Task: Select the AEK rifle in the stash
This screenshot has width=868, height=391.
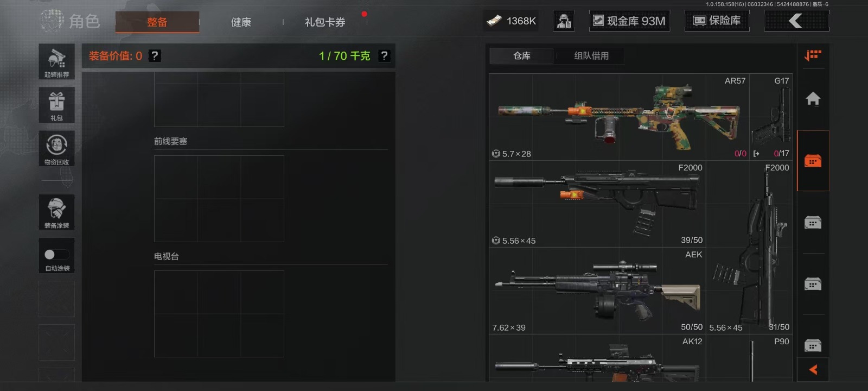Action: click(597, 291)
